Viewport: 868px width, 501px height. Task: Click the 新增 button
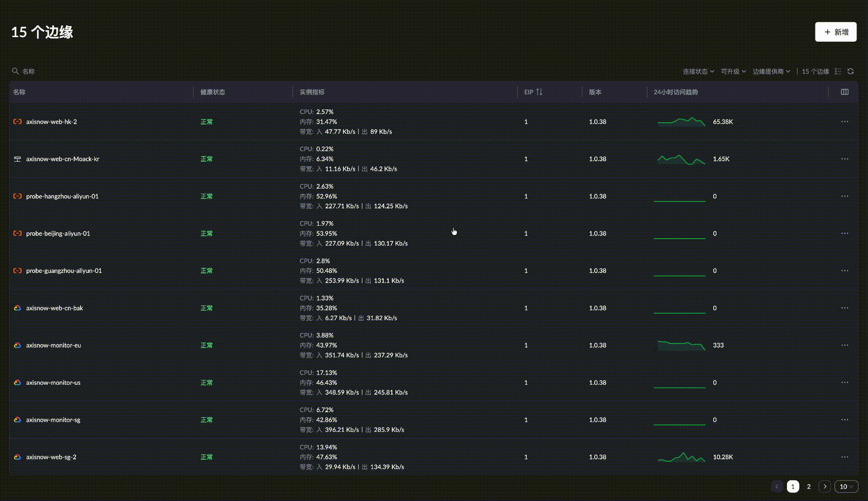pos(835,32)
